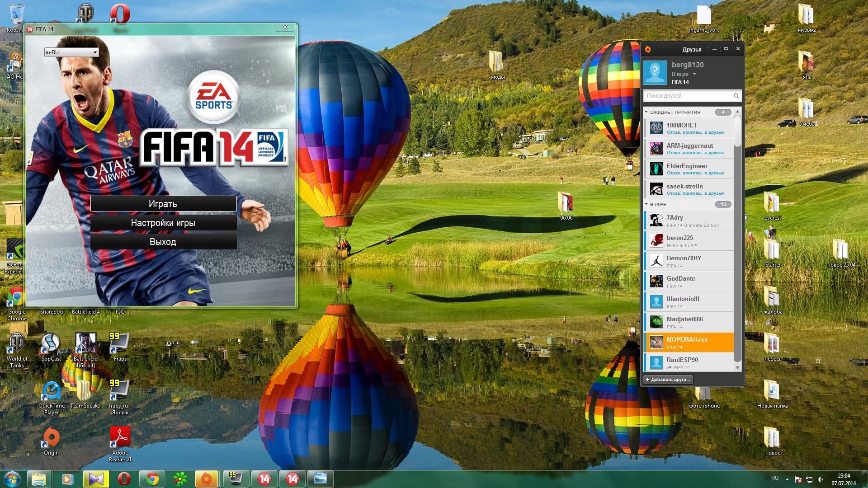
Task: Select highlighted friend MOPEMAH-rus
Action: pos(689,343)
